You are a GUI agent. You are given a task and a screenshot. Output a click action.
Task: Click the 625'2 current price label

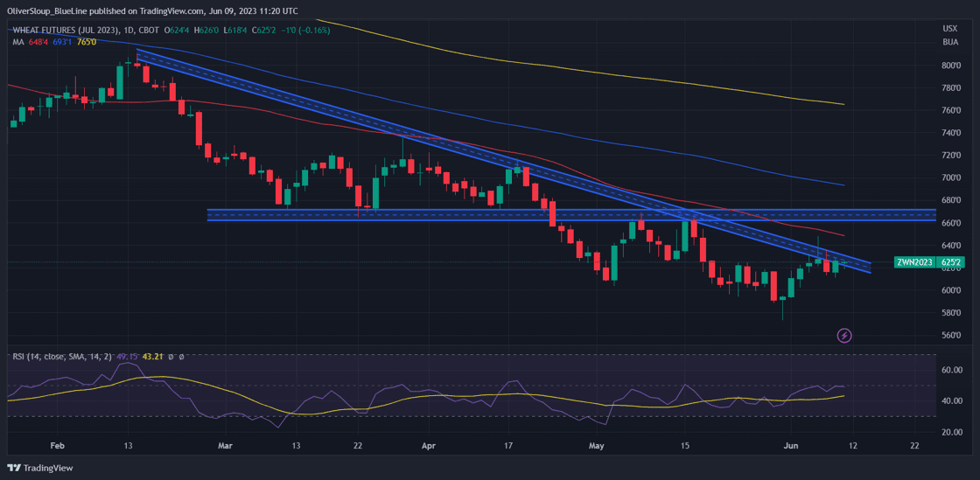click(x=948, y=262)
